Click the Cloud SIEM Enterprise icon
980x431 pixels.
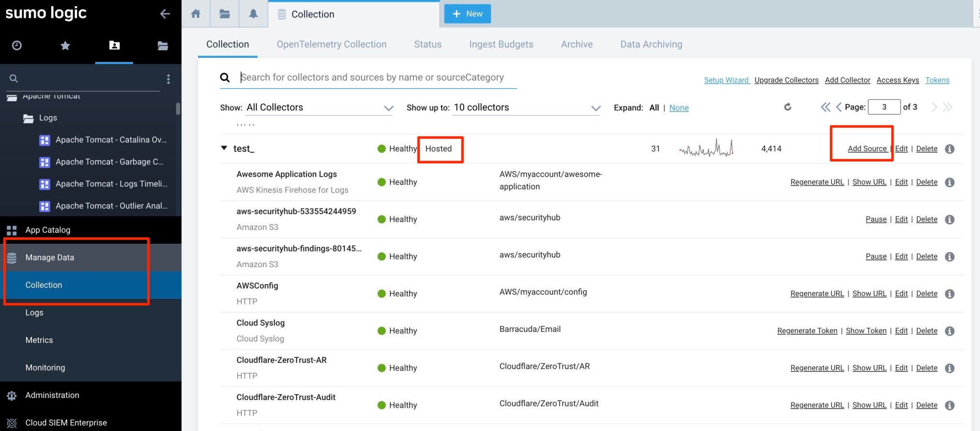(12, 422)
